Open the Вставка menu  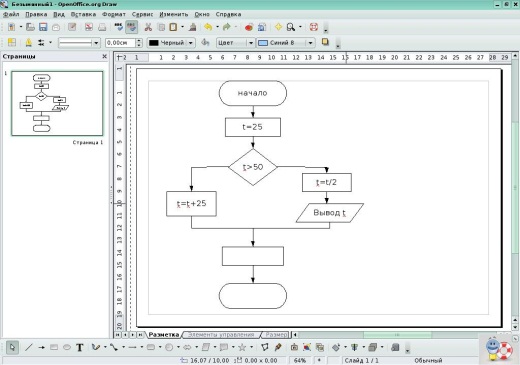pos(83,14)
